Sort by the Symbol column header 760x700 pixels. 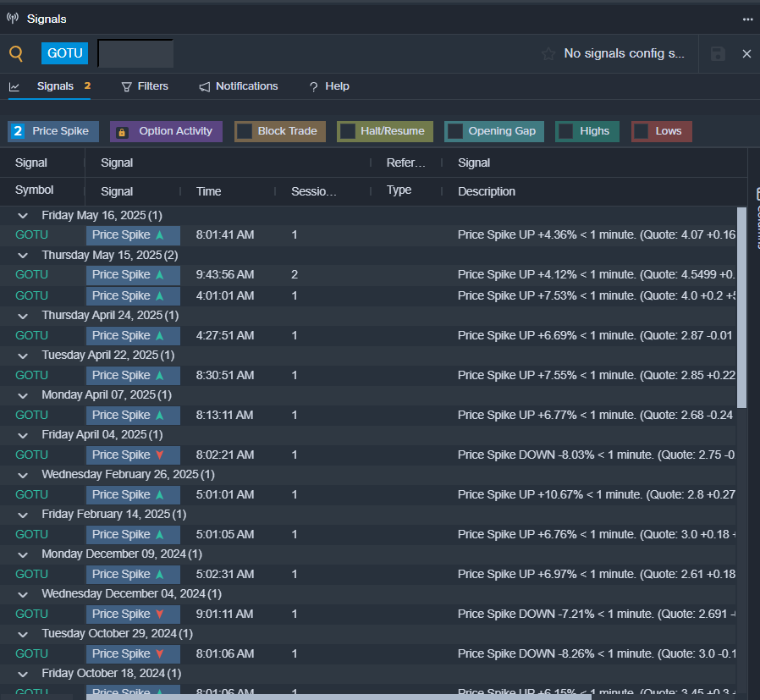tap(35, 190)
